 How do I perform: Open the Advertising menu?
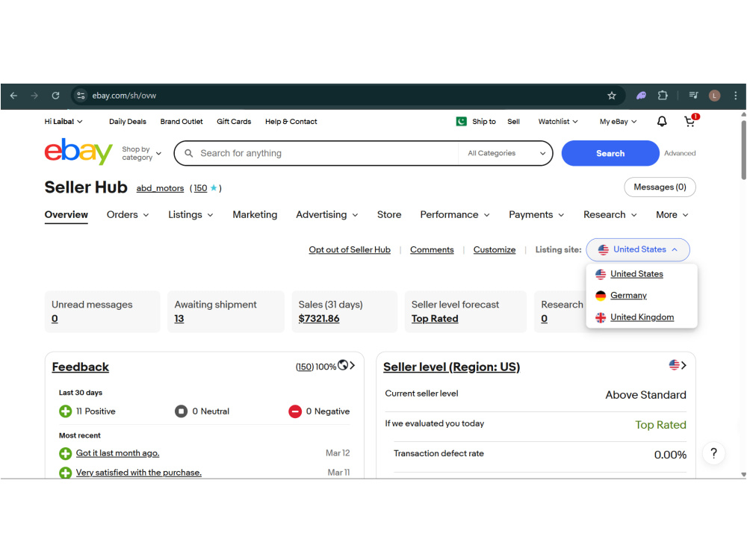pyautogui.click(x=327, y=215)
